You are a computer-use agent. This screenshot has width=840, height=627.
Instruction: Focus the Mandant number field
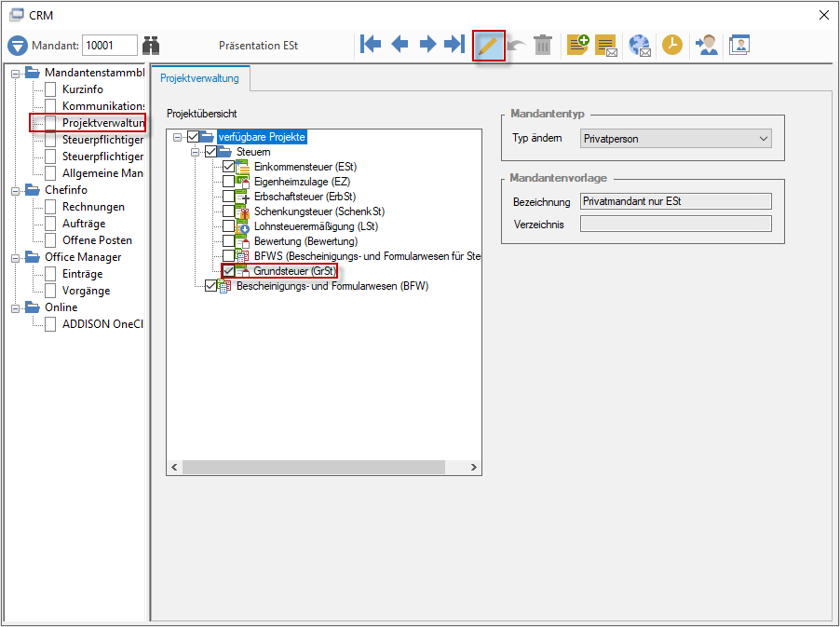(109, 46)
